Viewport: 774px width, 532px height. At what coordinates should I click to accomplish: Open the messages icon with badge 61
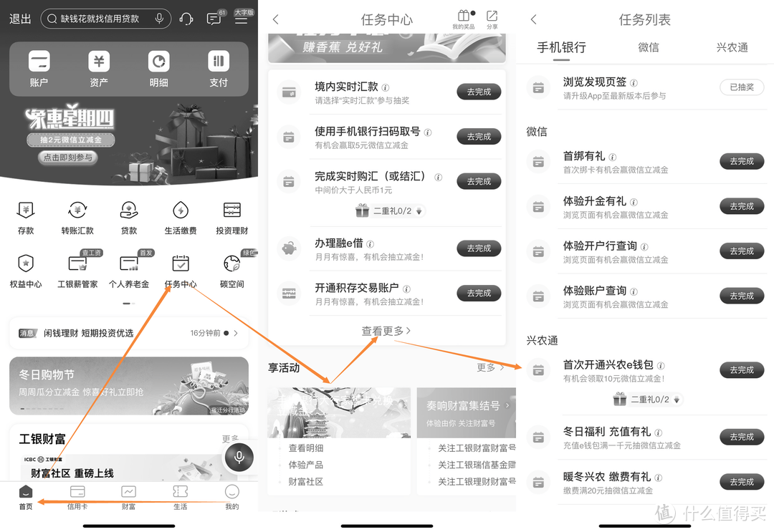click(214, 18)
